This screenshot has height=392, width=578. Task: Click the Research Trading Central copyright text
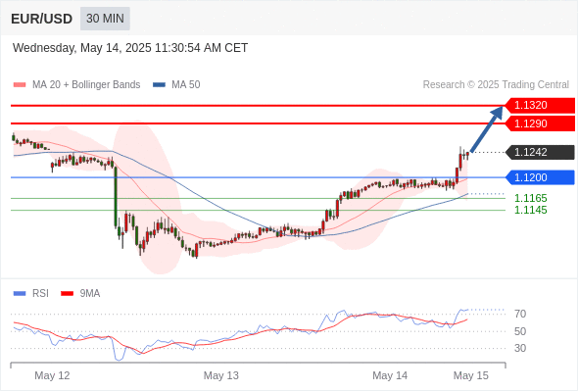(496, 85)
